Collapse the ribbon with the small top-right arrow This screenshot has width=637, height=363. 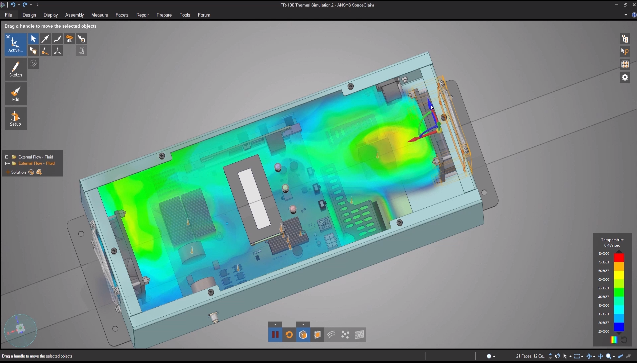pos(626,15)
